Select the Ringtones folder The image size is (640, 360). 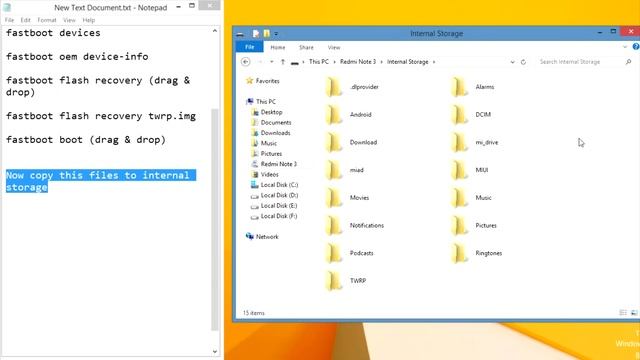point(477,253)
